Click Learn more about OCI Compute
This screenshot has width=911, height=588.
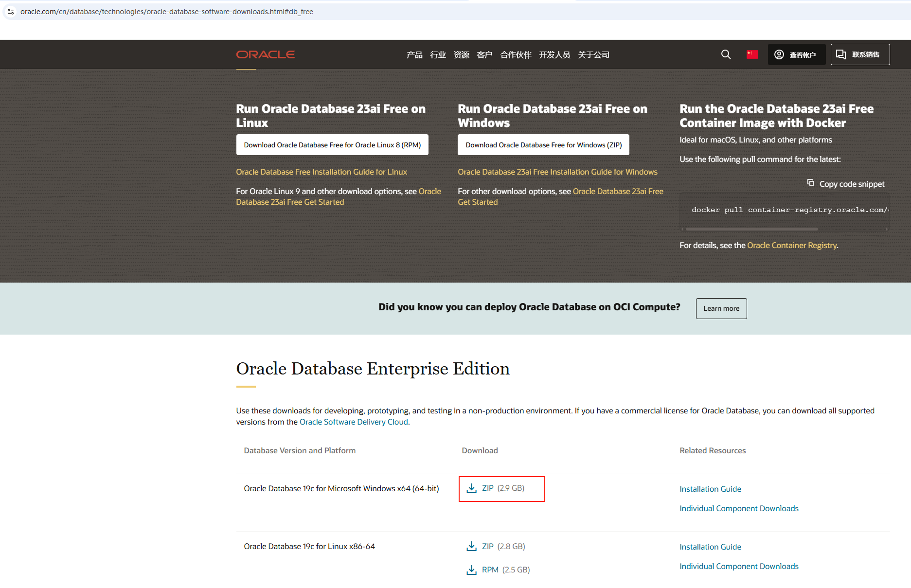pos(721,308)
